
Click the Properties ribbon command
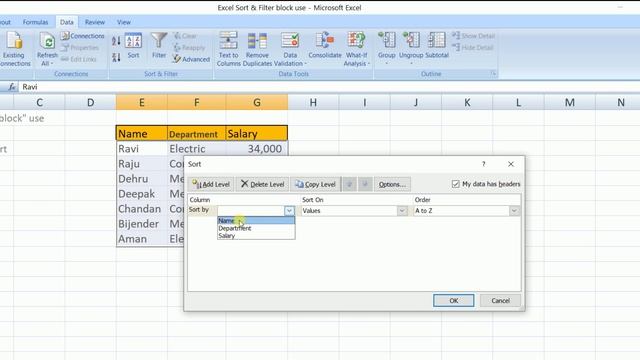tap(80, 48)
